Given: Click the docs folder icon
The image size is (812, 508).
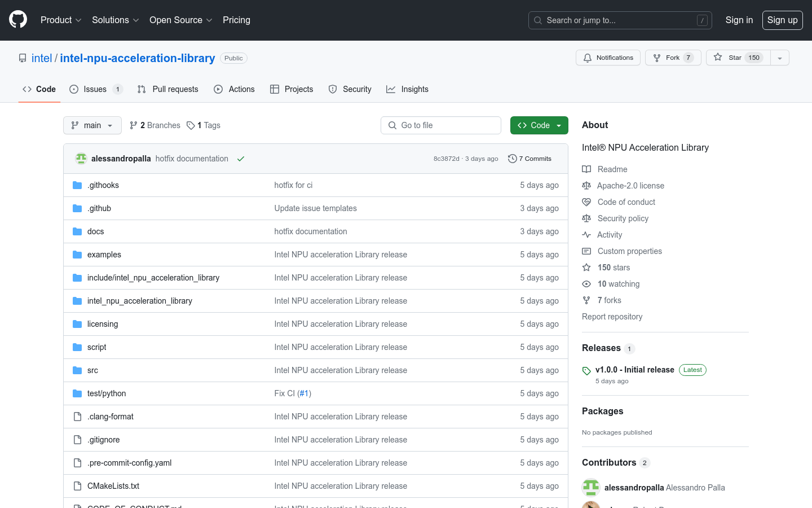Looking at the screenshot, I should 77,231.
